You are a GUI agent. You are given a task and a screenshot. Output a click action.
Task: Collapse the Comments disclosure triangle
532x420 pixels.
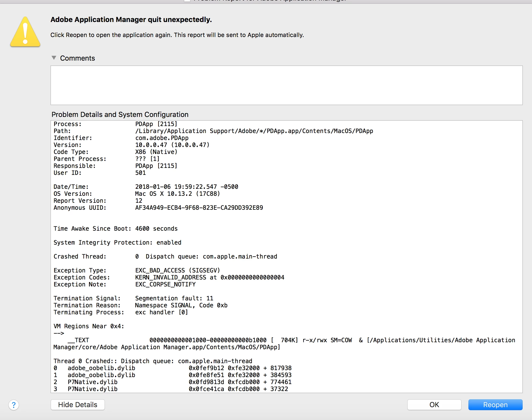54,58
